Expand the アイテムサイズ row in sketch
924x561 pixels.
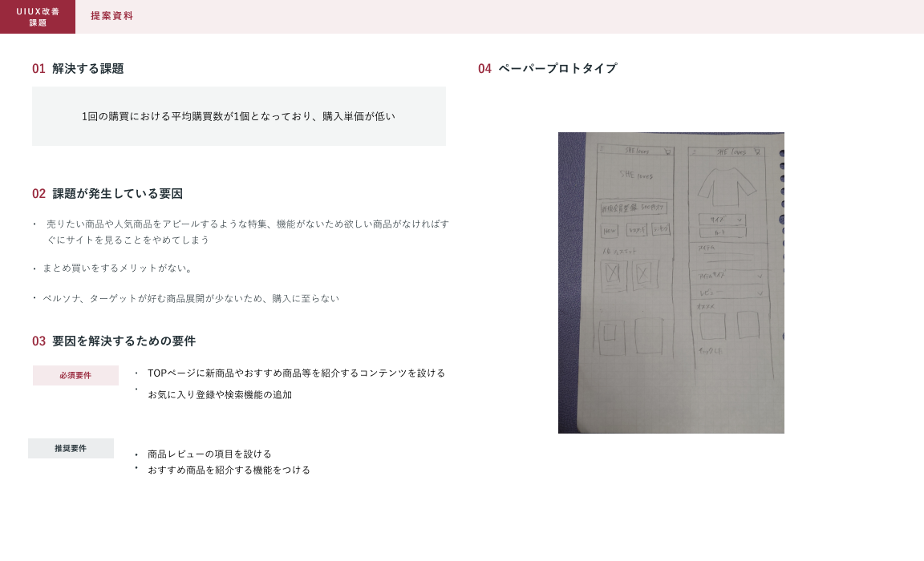(x=728, y=276)
